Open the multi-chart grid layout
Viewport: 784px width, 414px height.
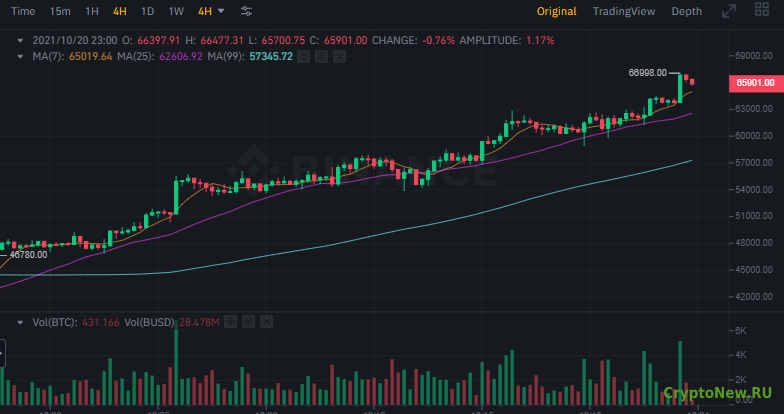point(762,9)
